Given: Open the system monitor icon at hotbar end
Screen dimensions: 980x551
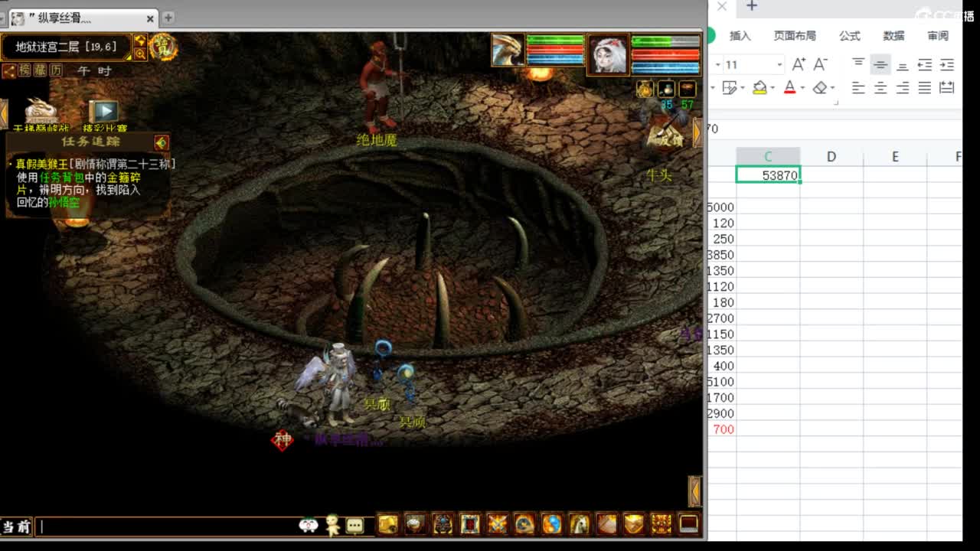Looking at the screenshot, I should (x=688, y=523).
